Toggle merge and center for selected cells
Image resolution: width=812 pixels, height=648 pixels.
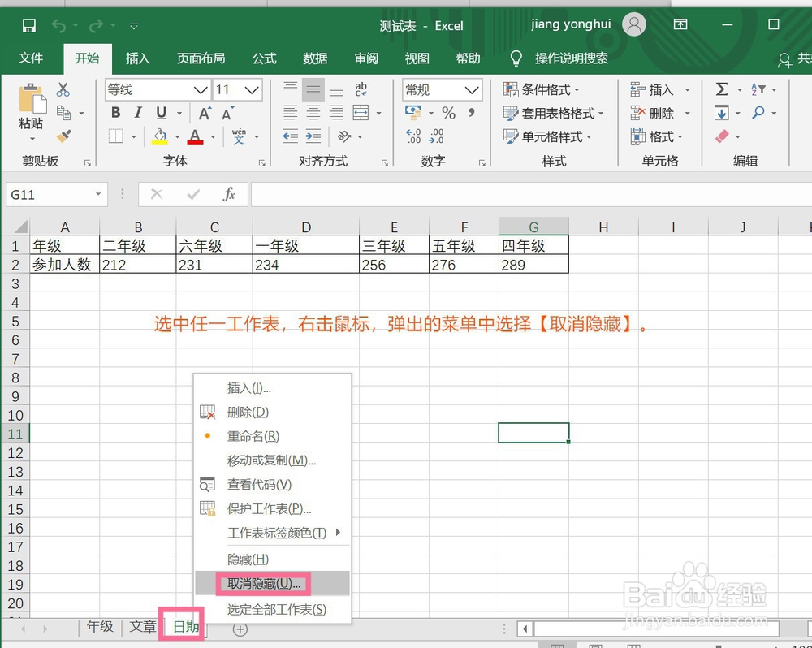(362, 112)
